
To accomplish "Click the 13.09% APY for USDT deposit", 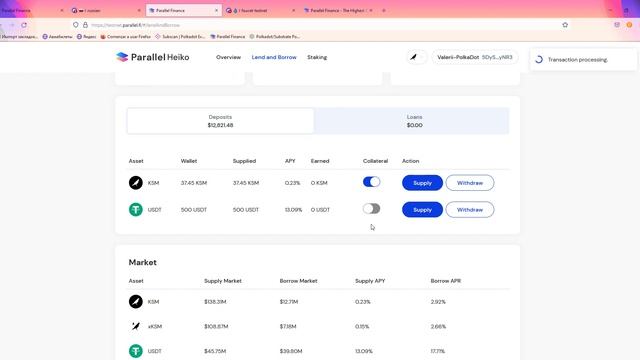I will point(293,210).
